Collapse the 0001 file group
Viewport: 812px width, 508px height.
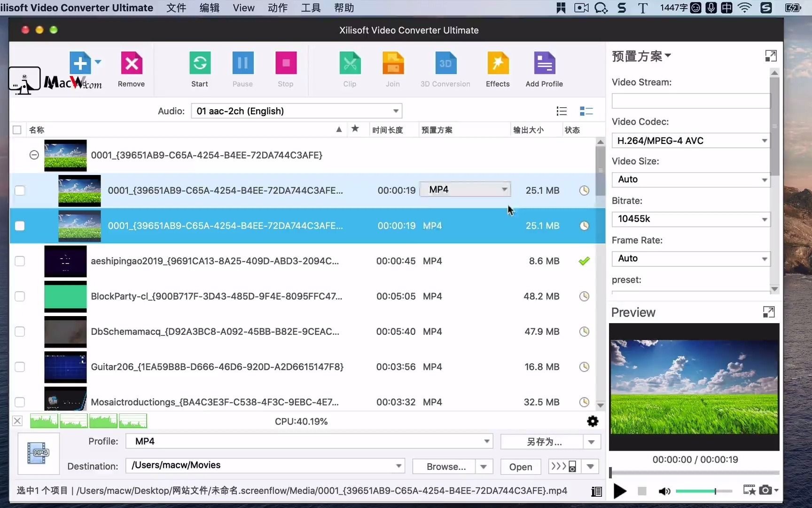click(x=34, y=155)
